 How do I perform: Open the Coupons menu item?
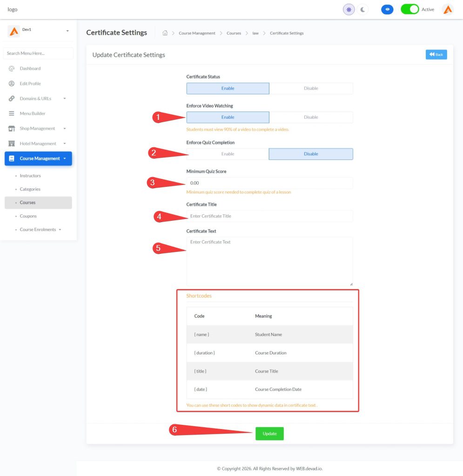tap(28, 216)
